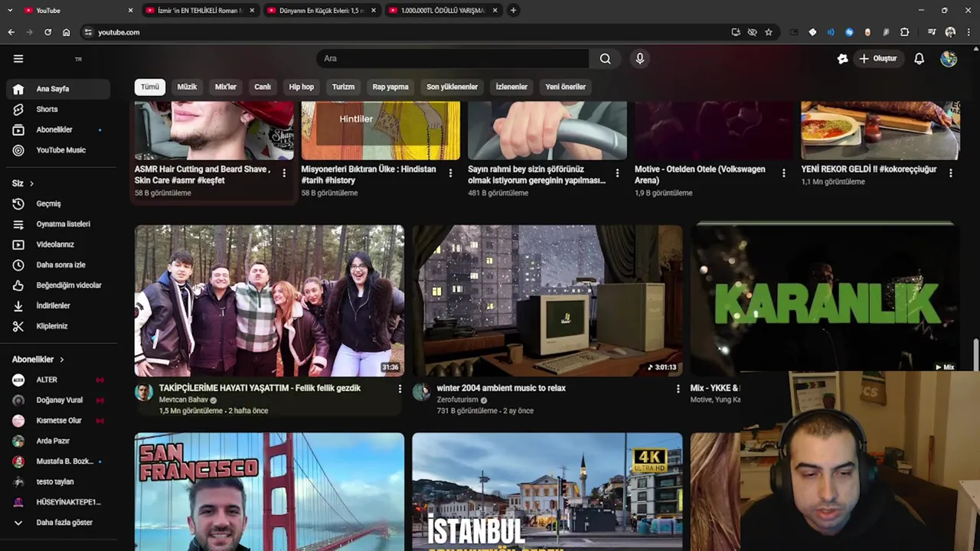
Task: Open options menu for YENİ REKOR GELDİ video
Action: point(950,174)
